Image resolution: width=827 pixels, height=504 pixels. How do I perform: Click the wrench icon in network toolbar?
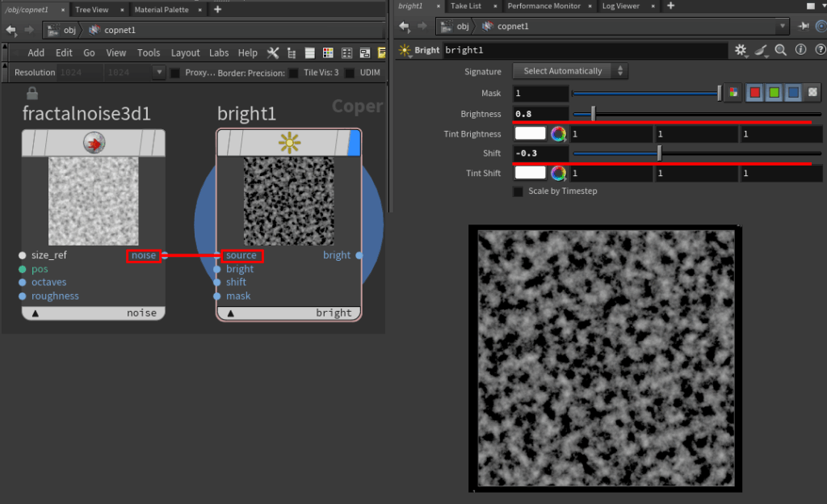[272, 52]
